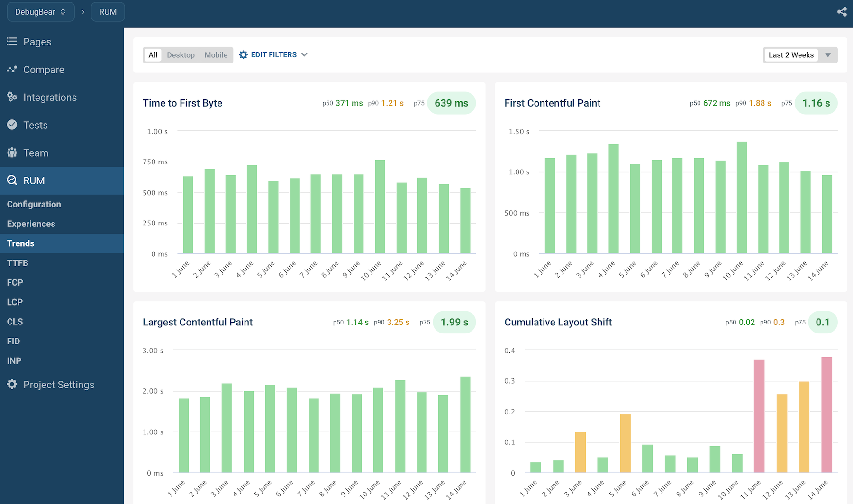This screenshot has height=504, width=853.
Task: Select the All devices filter
Action: (153, 55)
